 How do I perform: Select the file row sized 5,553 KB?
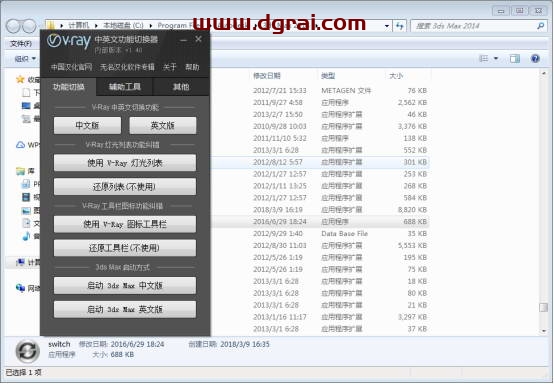[319, 246]
